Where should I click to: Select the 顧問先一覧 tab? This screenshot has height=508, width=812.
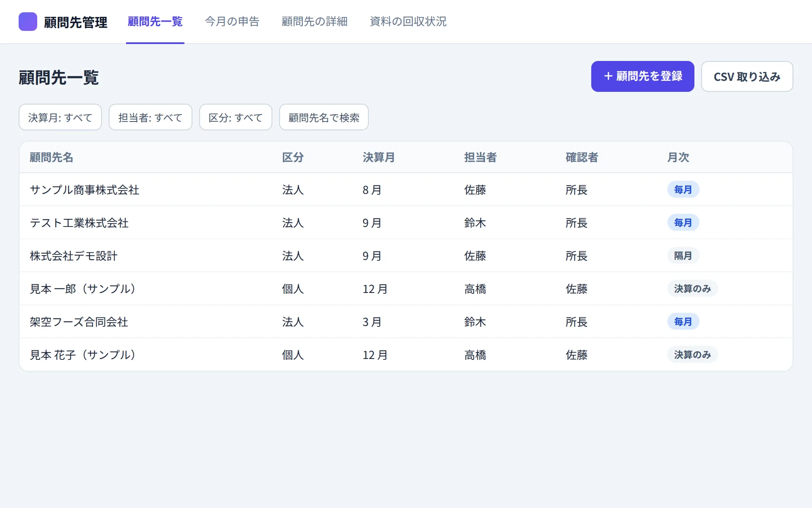pos(155,22)
